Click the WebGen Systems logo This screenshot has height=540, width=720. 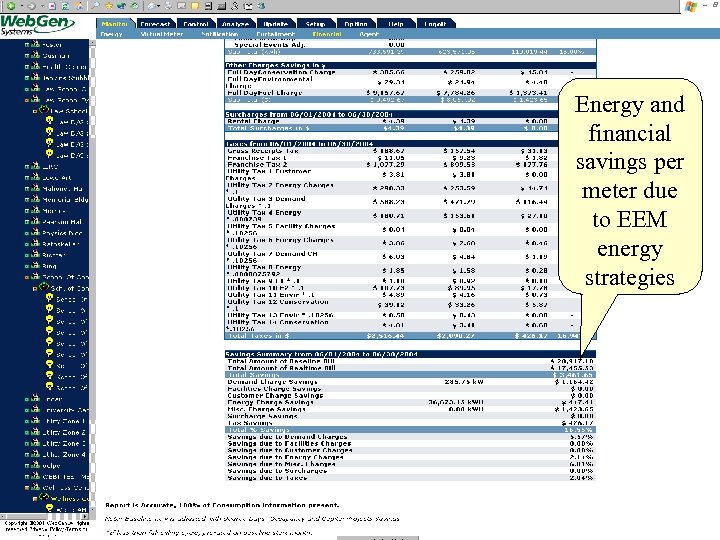[37, 25]
